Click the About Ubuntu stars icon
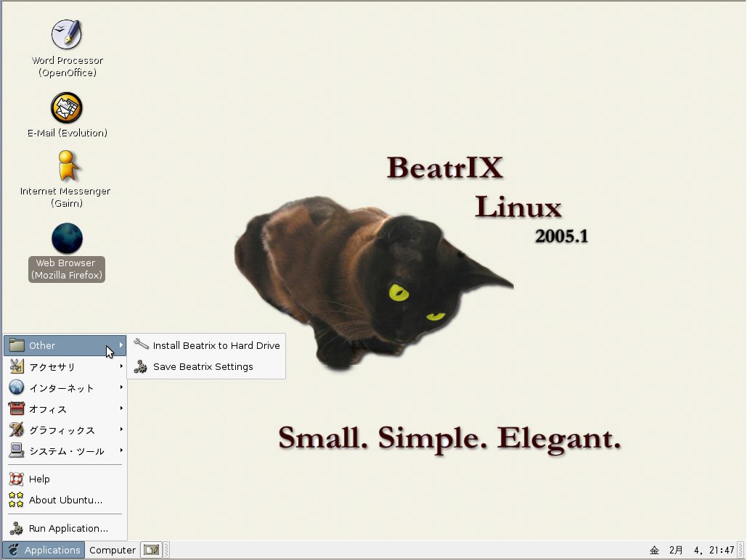 [16, 500]
